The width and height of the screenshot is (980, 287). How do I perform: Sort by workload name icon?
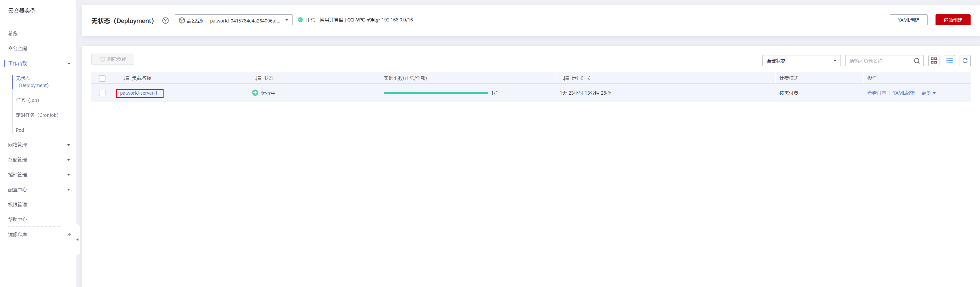[x=126, y=78]
